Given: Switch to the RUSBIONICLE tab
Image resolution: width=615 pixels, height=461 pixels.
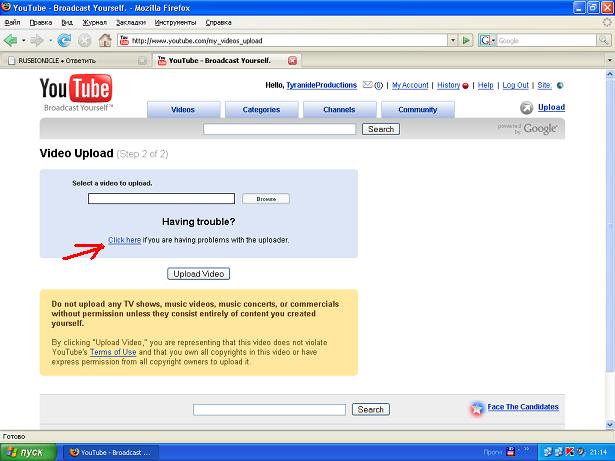Looking at the screenshot, I should [76, 60].
